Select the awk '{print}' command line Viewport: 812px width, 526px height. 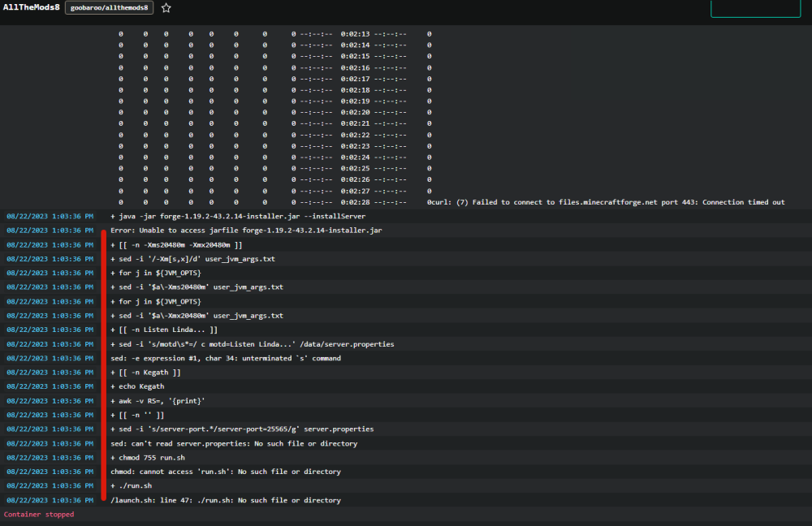click(x=158, y=401)
